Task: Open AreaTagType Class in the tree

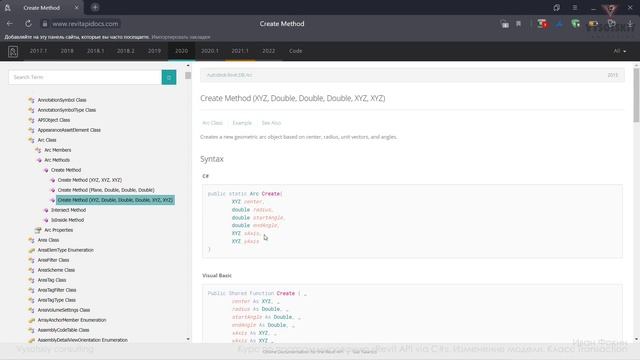Action: point(56,300)
